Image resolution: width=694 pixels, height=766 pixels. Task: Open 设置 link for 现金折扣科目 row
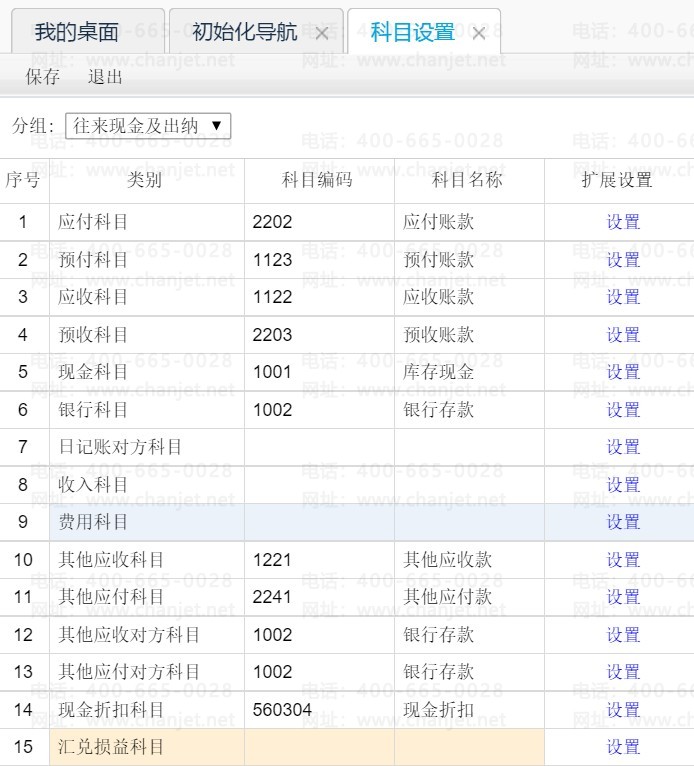pos(622,710)
